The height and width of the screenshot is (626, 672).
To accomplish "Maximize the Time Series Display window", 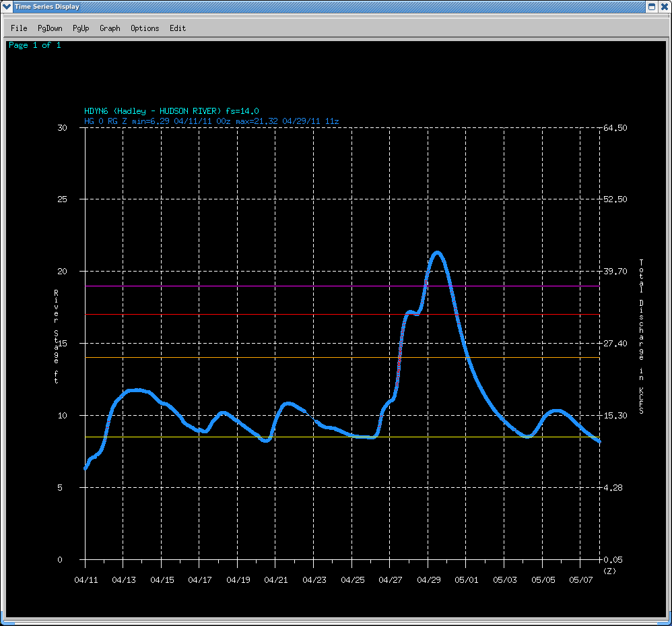I will [651, 7].
